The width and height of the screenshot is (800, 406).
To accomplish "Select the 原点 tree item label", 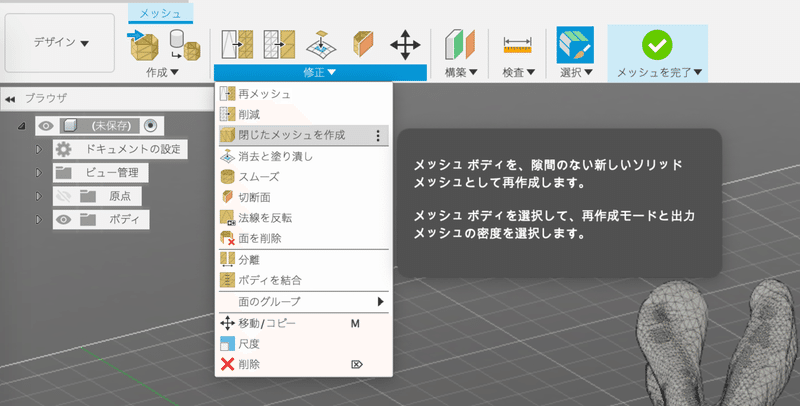I will pyautogui.click(x=120, y=196).
